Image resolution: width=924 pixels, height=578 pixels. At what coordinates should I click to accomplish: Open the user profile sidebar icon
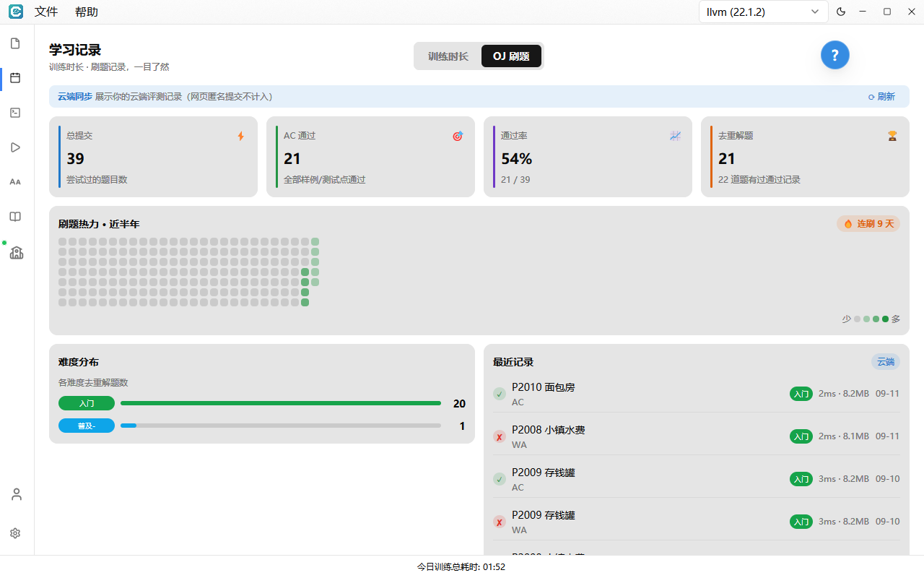(x=16, y=494)
